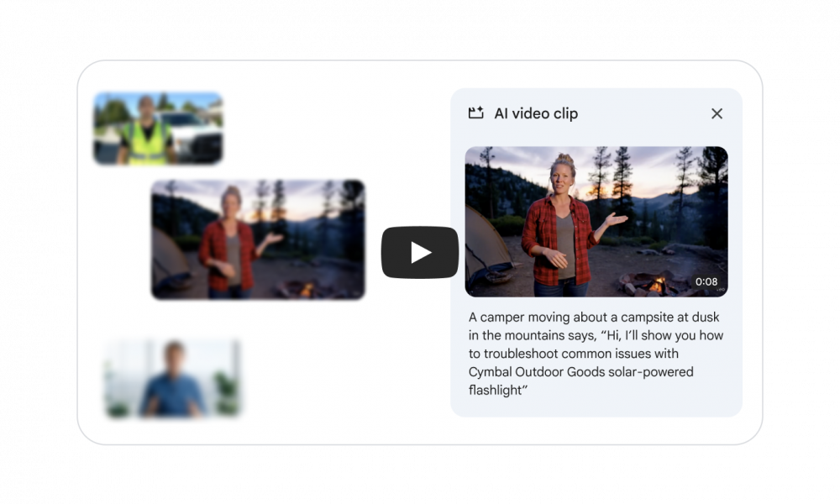Play the video with the large play button
The width and height of the screenshot is (840, 504).
[x=419, y=252]
